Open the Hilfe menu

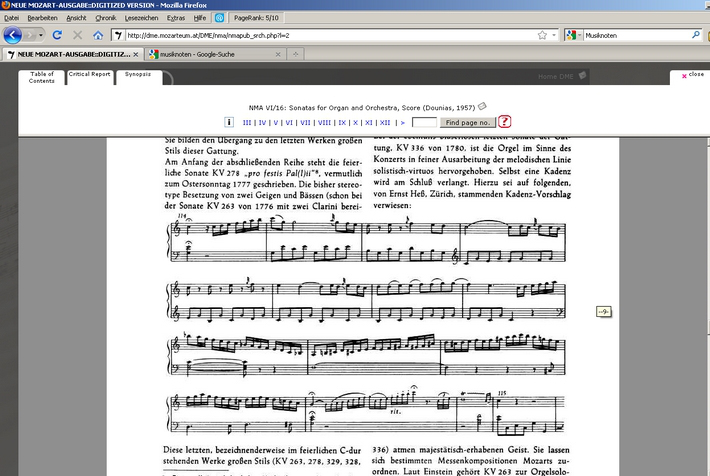click(200, 18)
